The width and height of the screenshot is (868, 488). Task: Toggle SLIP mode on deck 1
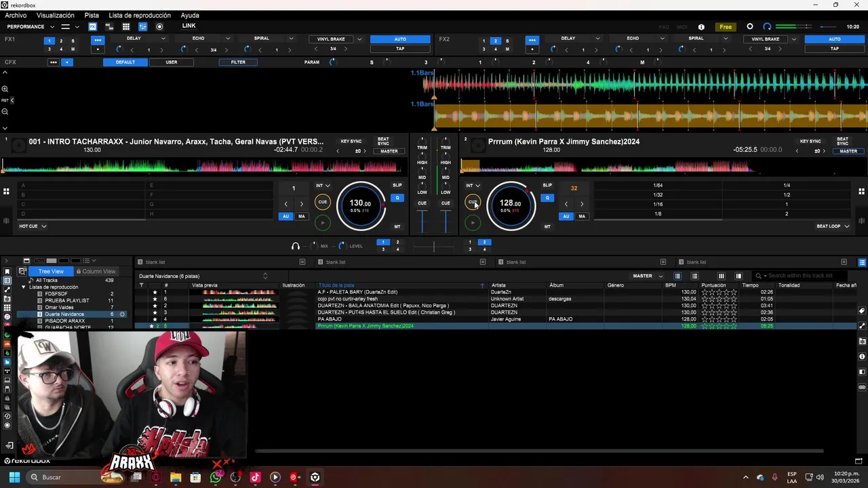tap(397, 185)
